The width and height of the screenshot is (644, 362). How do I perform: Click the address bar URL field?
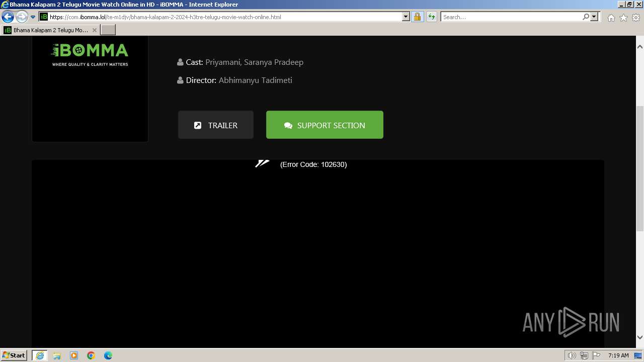225,17
